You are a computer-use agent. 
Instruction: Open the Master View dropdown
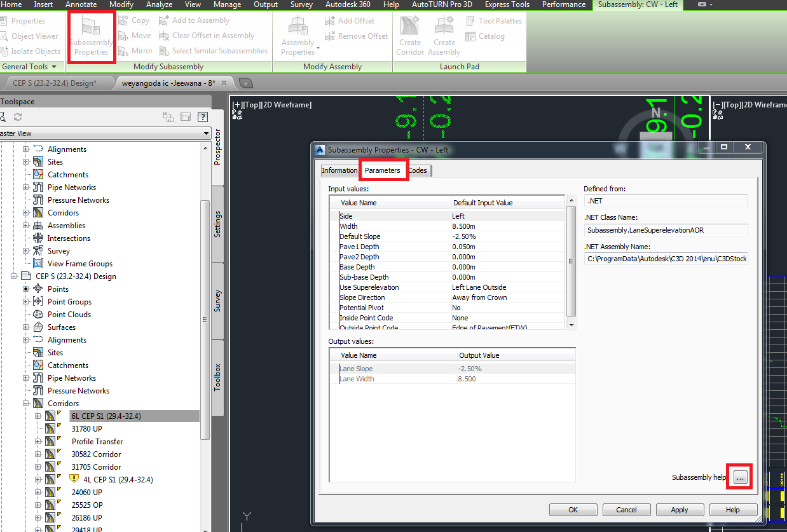(206, 133)
